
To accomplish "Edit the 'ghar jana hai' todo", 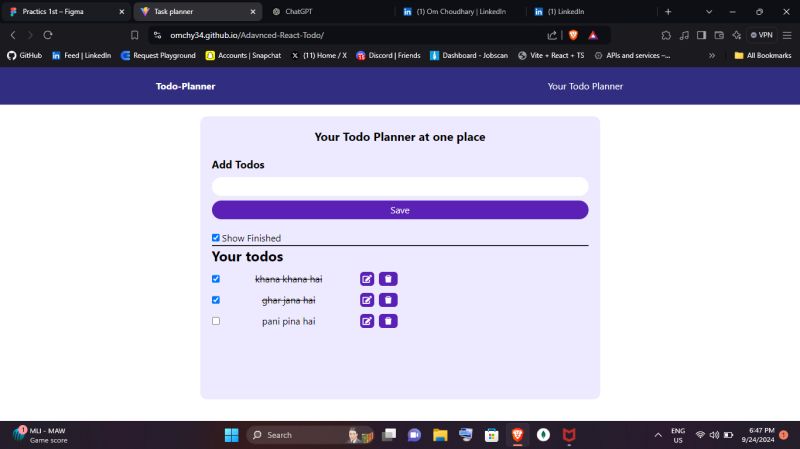I will click(x=367, y=300).
